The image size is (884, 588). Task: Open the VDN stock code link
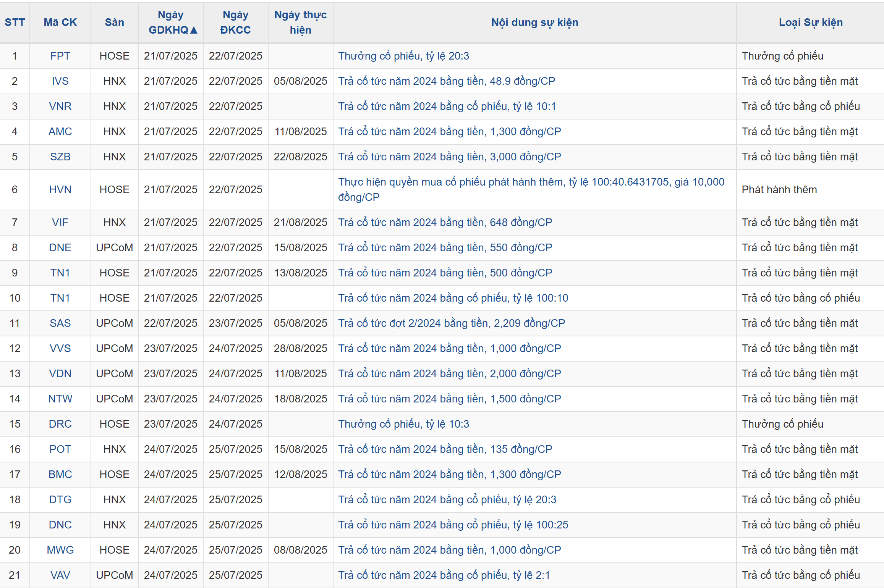[60, 373]
